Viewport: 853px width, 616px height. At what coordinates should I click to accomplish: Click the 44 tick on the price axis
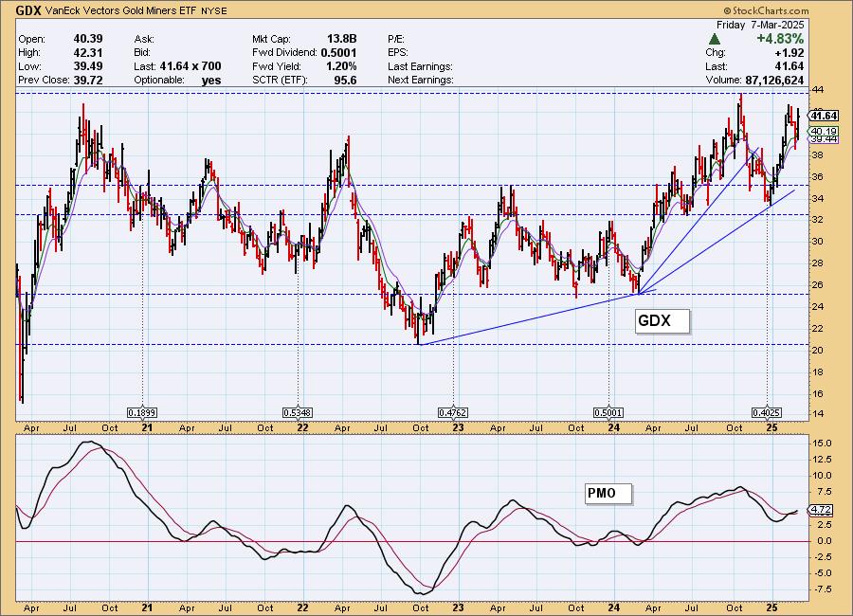click(x=818, y=89)
